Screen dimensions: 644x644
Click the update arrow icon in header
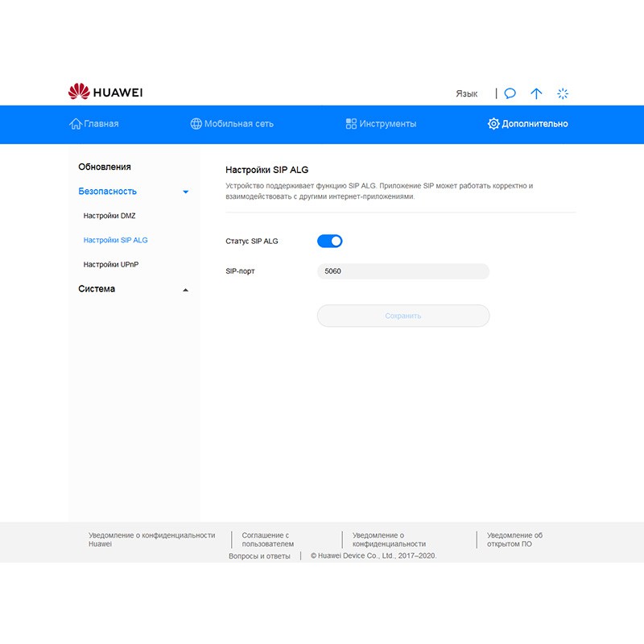536,93
